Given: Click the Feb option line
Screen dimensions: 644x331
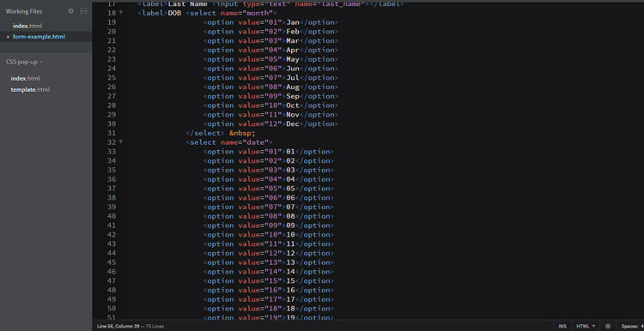Looking at the screenshot, I should click(x=270, y=32).
